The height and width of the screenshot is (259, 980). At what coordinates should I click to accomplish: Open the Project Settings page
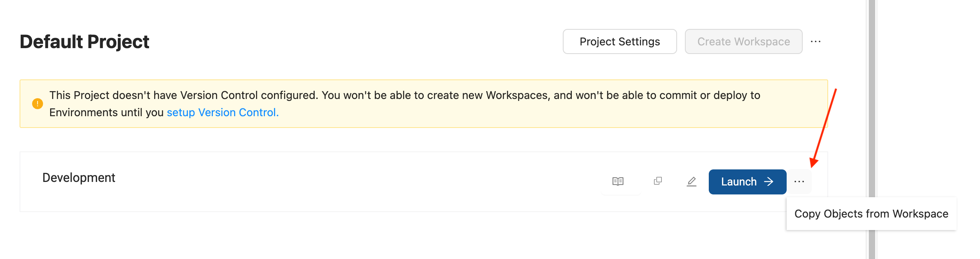[620, 41]
